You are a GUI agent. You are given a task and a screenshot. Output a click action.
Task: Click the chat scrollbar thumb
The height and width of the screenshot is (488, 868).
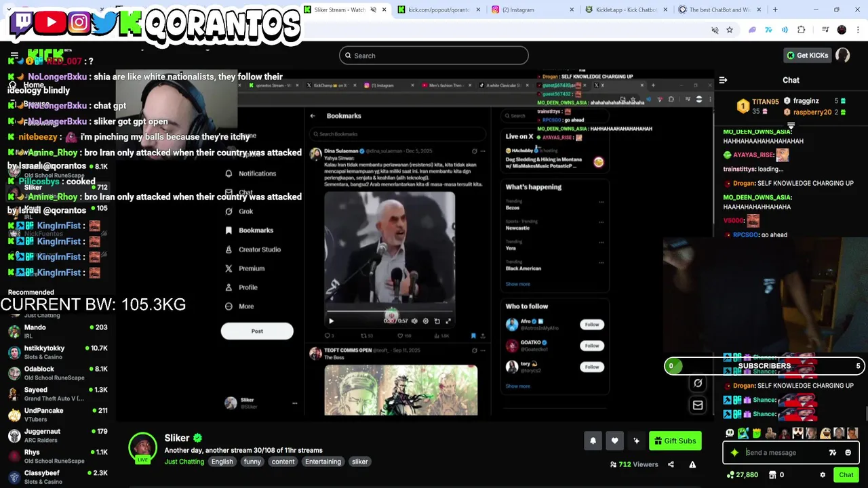pyautogui.click(x=865, y=412)
